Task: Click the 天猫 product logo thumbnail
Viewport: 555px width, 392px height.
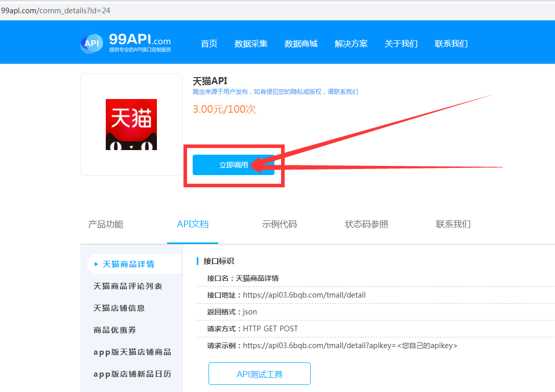Action: [131, 125]
